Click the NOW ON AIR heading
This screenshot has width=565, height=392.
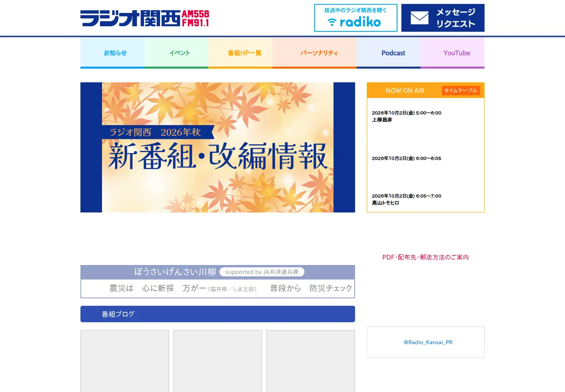click(x=405, y=91)
